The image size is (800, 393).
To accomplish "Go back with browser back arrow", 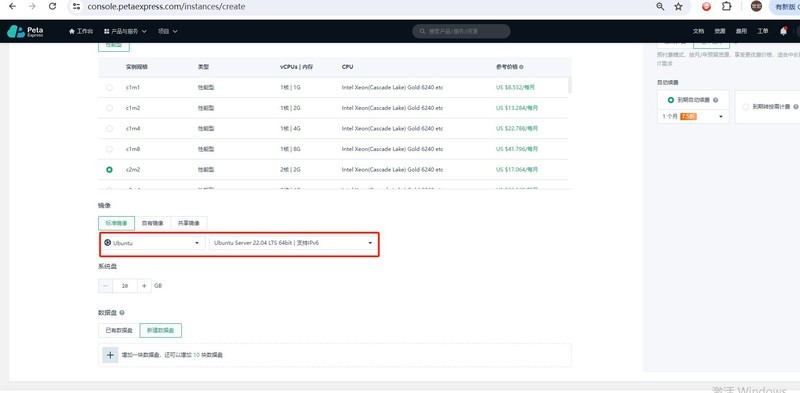I will 12,7.
